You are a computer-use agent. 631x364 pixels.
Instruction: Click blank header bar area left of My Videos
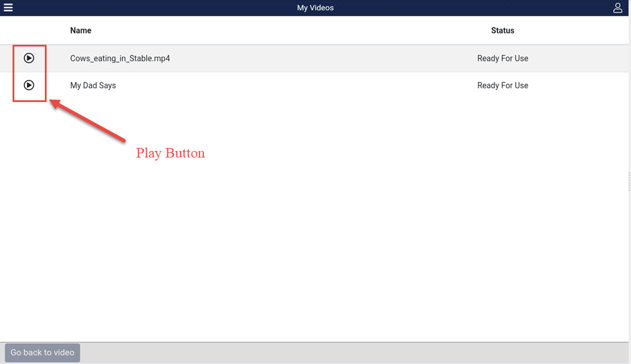(149, 8)
